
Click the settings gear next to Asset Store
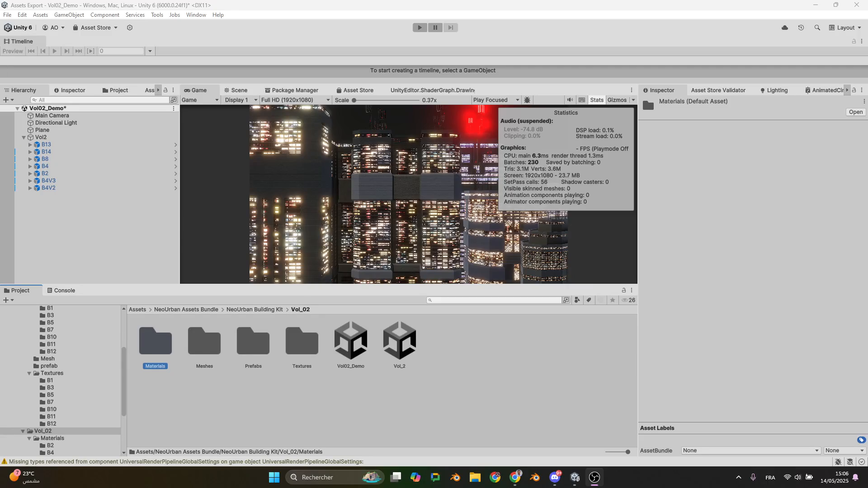pos(130,28)
